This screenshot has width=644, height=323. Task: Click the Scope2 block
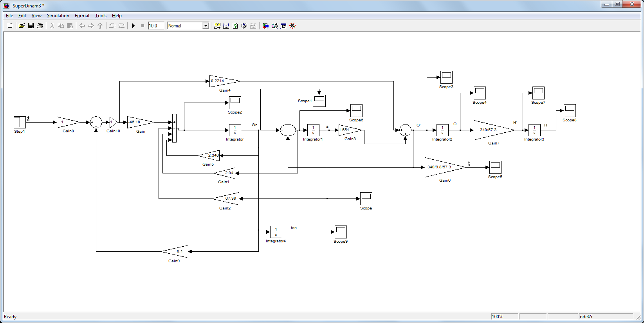235,103
